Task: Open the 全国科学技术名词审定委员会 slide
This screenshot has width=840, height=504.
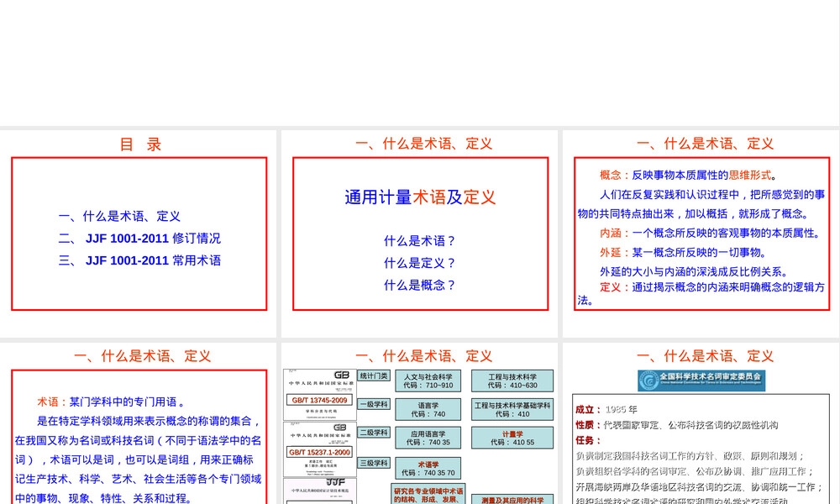Action: coord(701,423)
